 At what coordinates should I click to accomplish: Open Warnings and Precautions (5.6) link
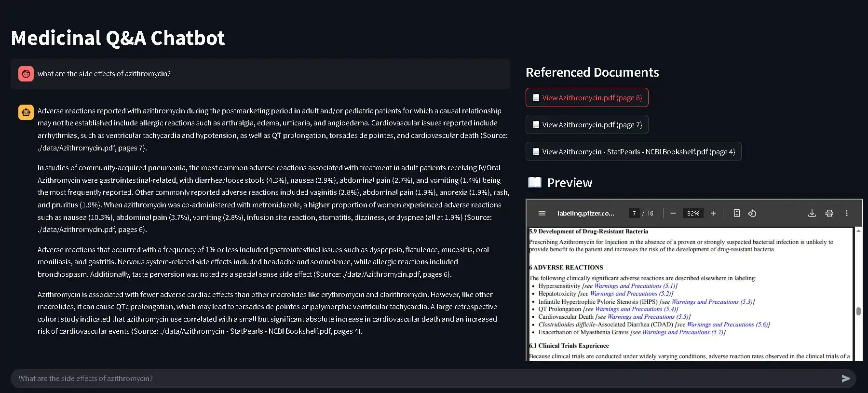click(727, 325)
